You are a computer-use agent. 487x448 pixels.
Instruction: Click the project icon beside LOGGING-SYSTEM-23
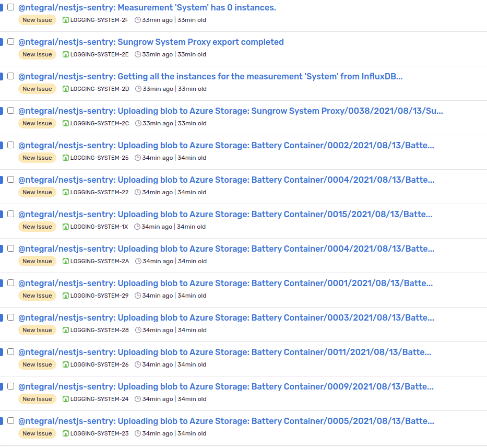pyautogui.click(x=66, y=434)
